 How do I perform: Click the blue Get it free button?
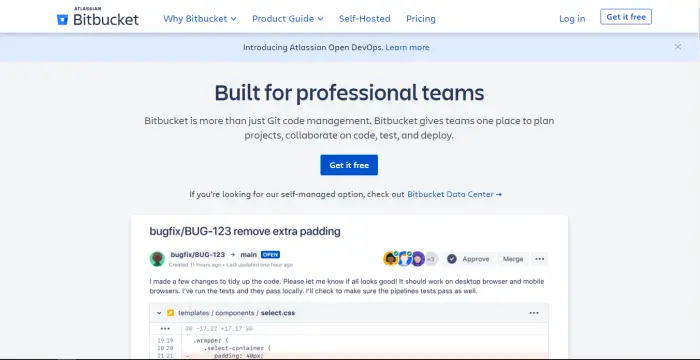pyautogui.click(x=349, y=165)
